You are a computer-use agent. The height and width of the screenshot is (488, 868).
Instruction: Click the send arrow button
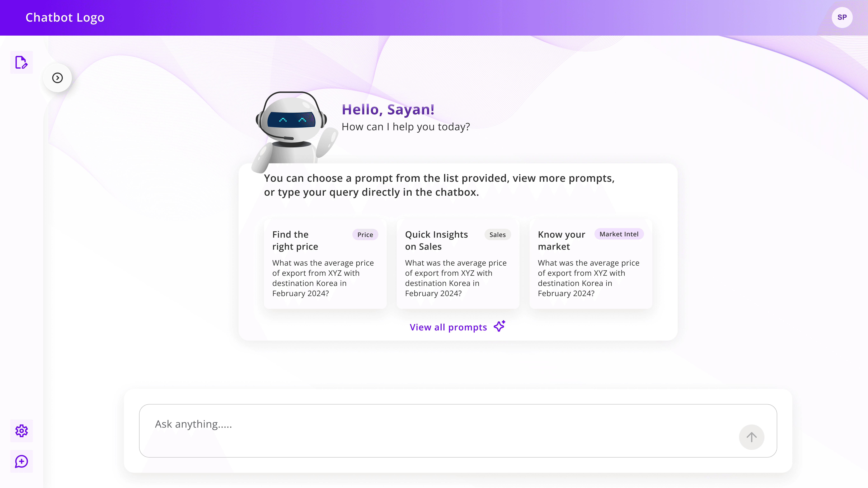coord(751,437)
